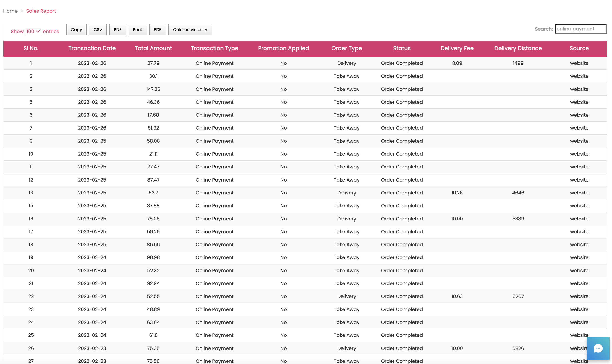Sort by Delivery Distance column header
The height and width of the screenshot is (364, 612).
[518, 48]
